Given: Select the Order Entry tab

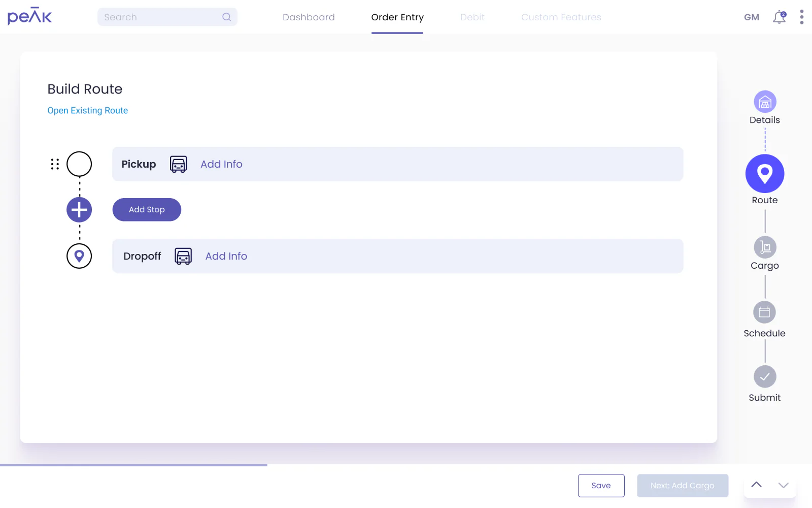Looking at the screenshot, I should (x=397, y=17).
